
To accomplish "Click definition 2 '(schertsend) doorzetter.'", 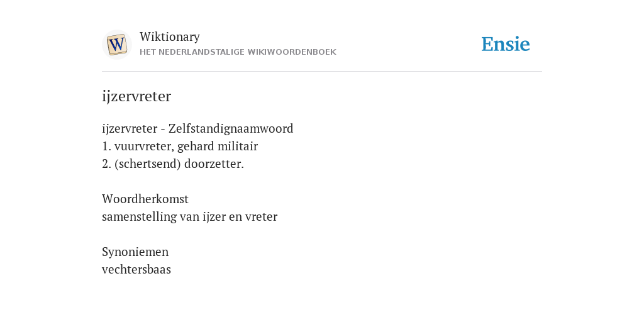I will coord(173,164).
